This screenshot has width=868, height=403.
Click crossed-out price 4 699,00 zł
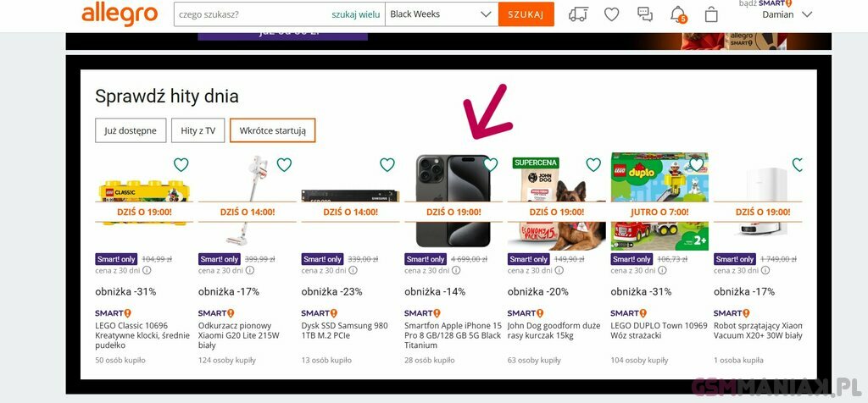click(470, 259)
